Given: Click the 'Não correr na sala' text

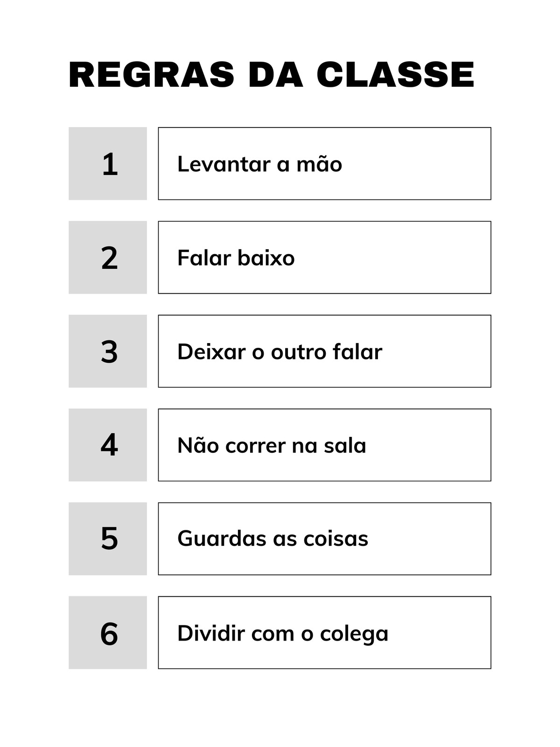Looking at the screenshot, I should 272,445.
